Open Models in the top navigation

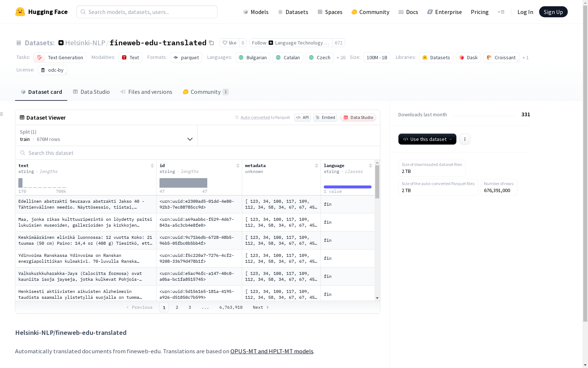click(x=256, y=12)
